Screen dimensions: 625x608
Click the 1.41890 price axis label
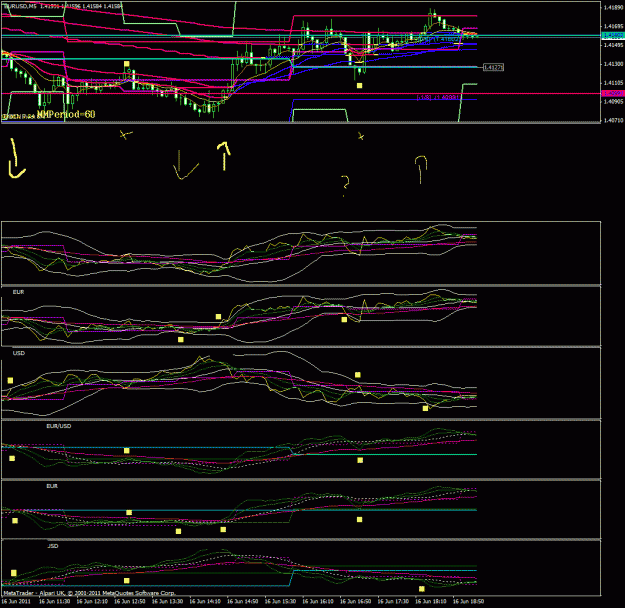click(614, 7)
